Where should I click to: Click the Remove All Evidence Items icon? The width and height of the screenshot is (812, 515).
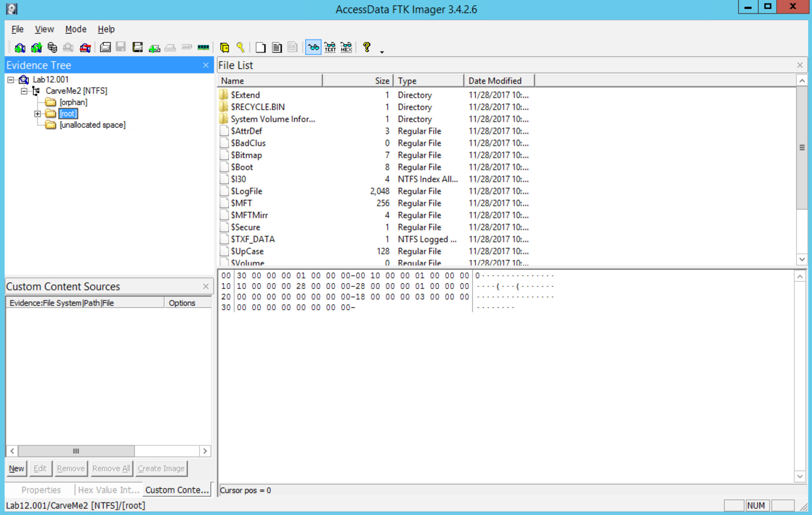[85, 47]
